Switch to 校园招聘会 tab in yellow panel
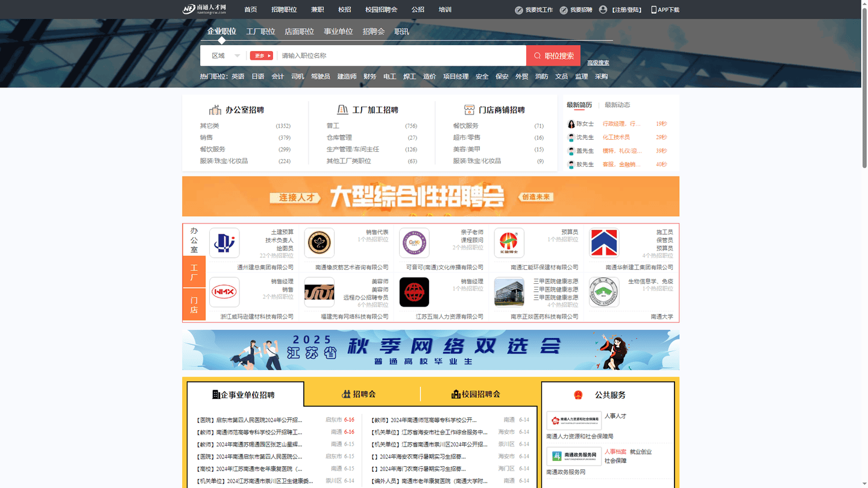Screen dimensions: 868x488 (476, 394)
